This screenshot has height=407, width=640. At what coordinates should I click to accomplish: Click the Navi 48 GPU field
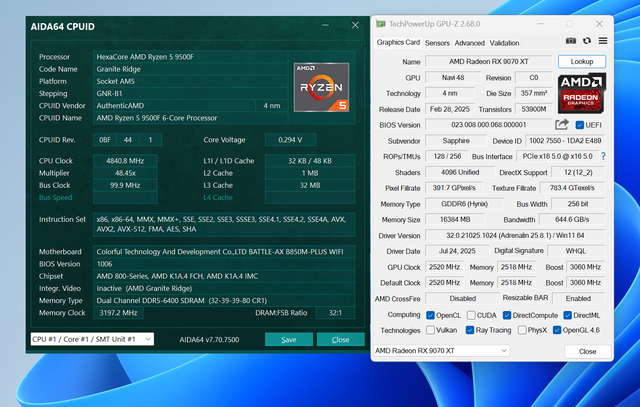pos(453,78)
